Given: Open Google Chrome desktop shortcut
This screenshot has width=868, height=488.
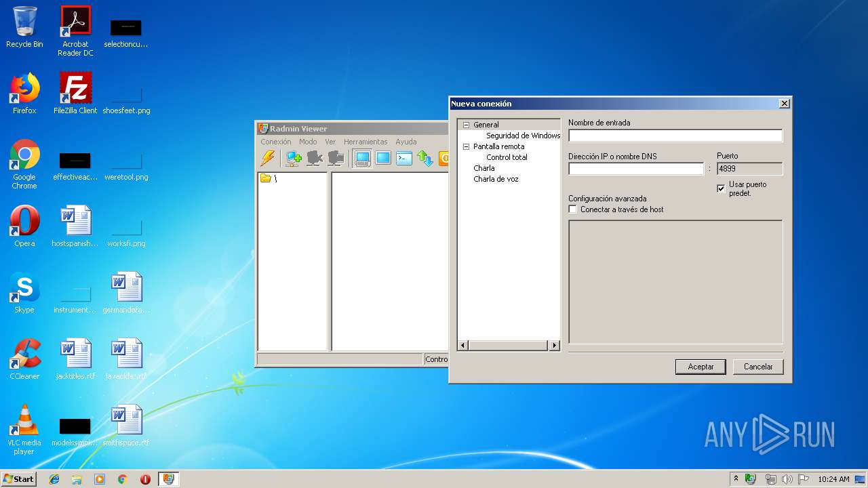Looking at the screenshot, I should point(24,164).
